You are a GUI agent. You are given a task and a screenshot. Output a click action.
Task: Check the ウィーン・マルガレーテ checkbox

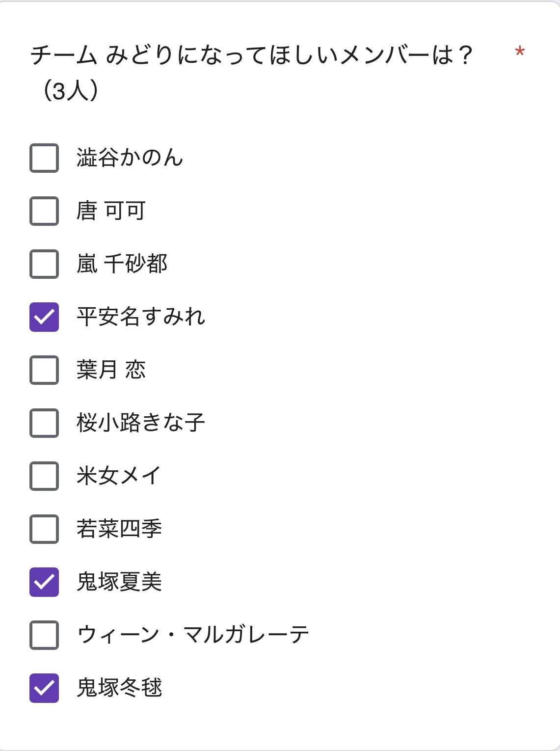click(44, 635)
